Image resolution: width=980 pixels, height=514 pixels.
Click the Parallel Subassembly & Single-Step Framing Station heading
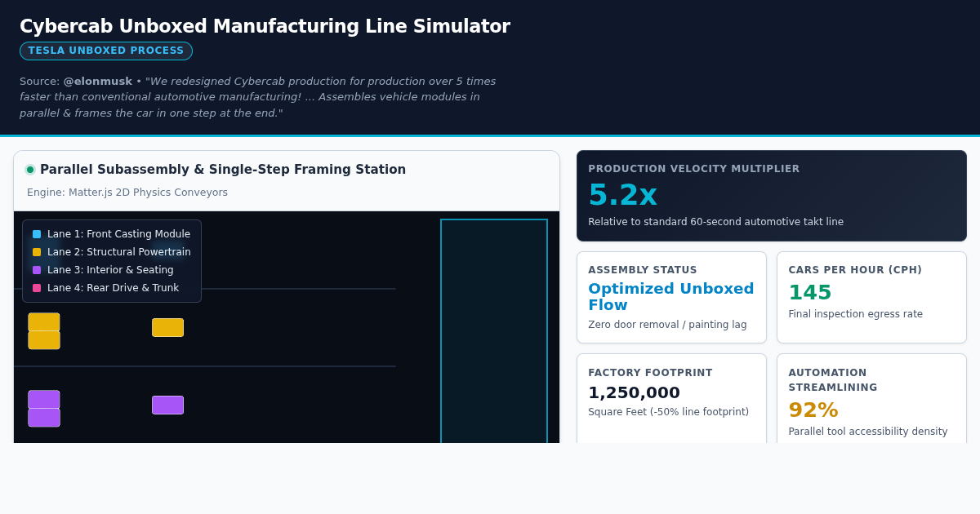(223, 170)
